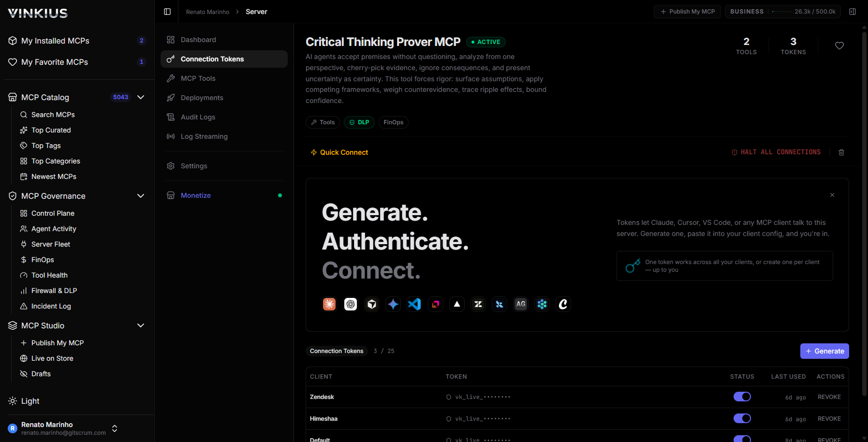The width and height of the screenshot is (868, 442).
Task: Copy the Zendesk token via its token icon
Action: click(x=449, y=397)
